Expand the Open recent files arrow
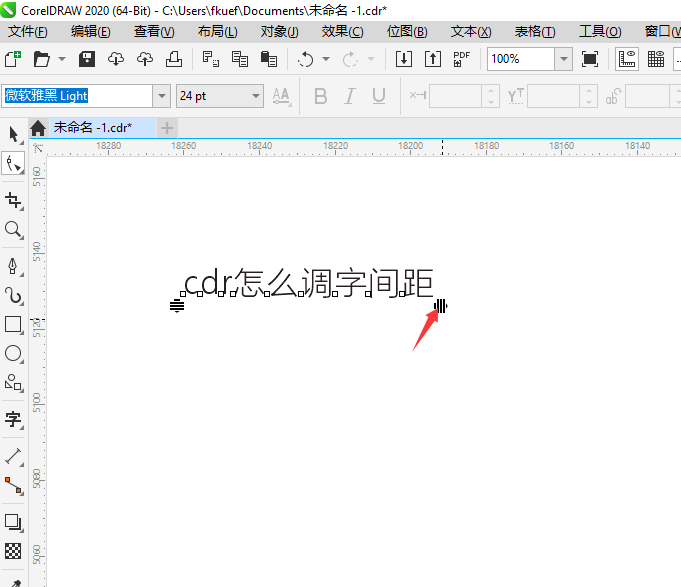This screenshot has width=681, height=587. [x=62, y=59]
